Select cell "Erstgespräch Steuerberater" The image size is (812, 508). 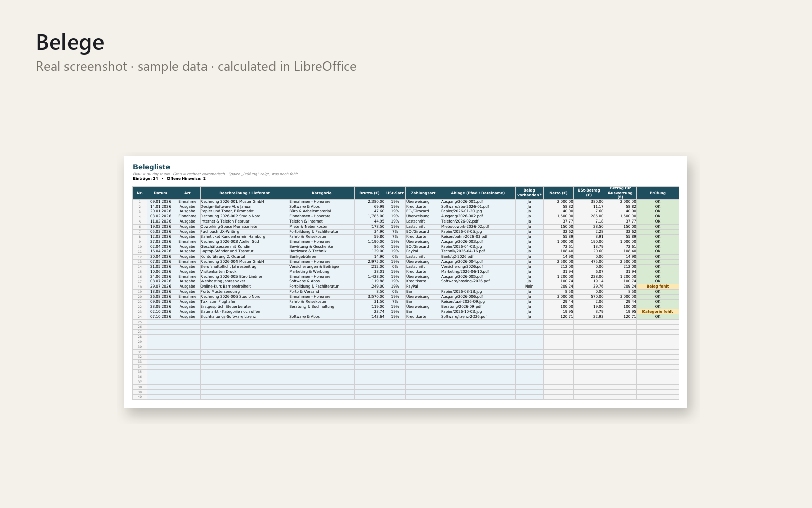click(245, 307)
